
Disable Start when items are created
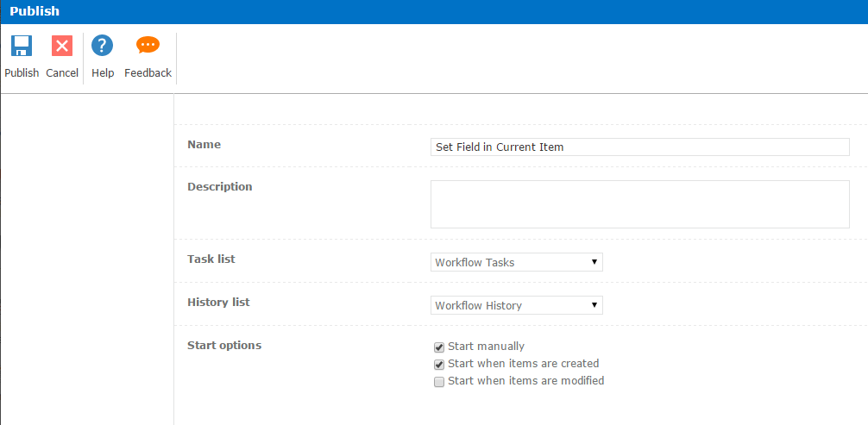pyautogui.click(x=439, y=365)
